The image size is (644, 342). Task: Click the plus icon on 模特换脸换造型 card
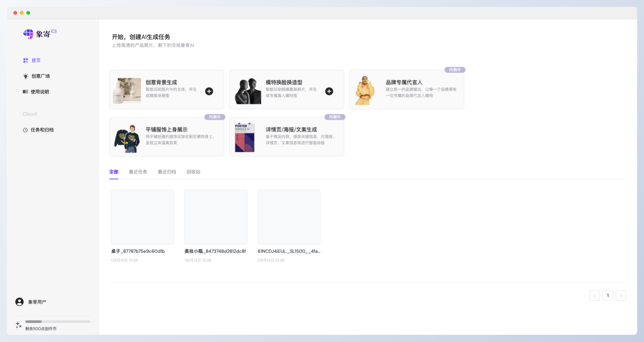point(329,91)
